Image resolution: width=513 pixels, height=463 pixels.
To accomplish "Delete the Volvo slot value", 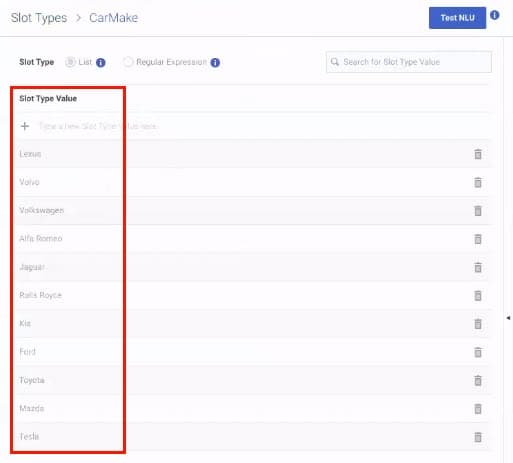I will point(478,182).
